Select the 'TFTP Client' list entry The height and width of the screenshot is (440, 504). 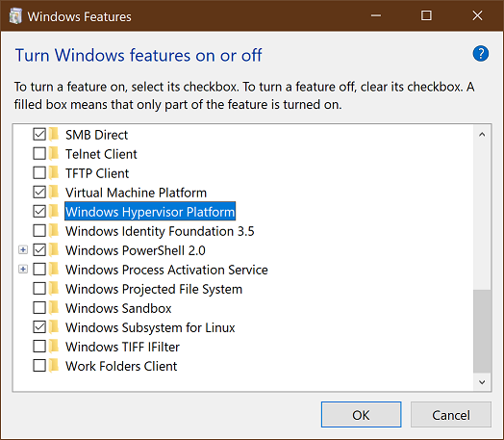[x=97, y=173]
